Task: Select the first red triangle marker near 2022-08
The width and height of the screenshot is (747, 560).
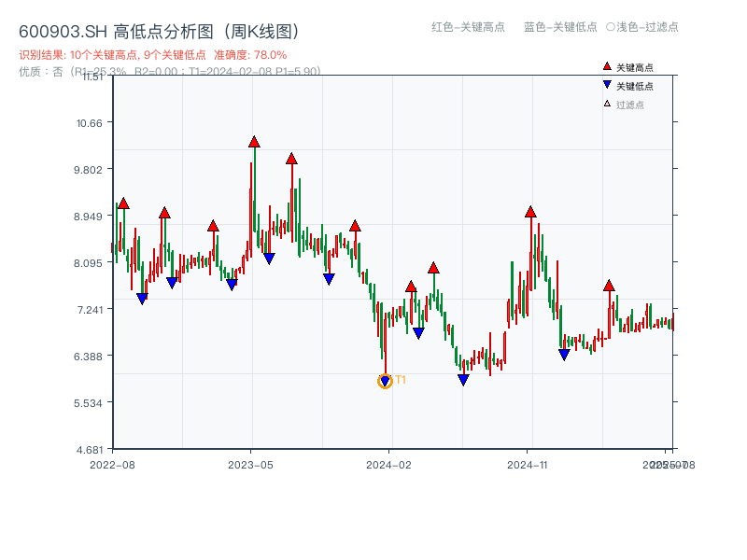Action: click(x=122, y=202)
